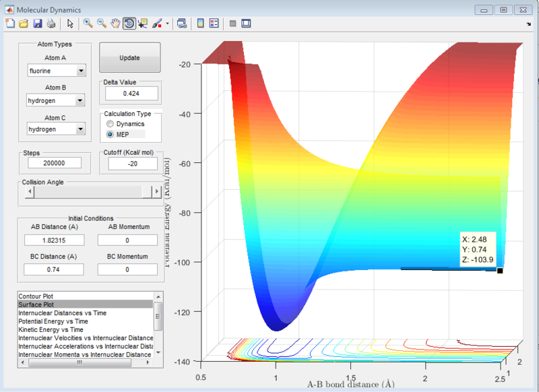The height and width of the screenshot is (392, 539).
Task: Click the Steps input field
Action: [x=55, y=163]
